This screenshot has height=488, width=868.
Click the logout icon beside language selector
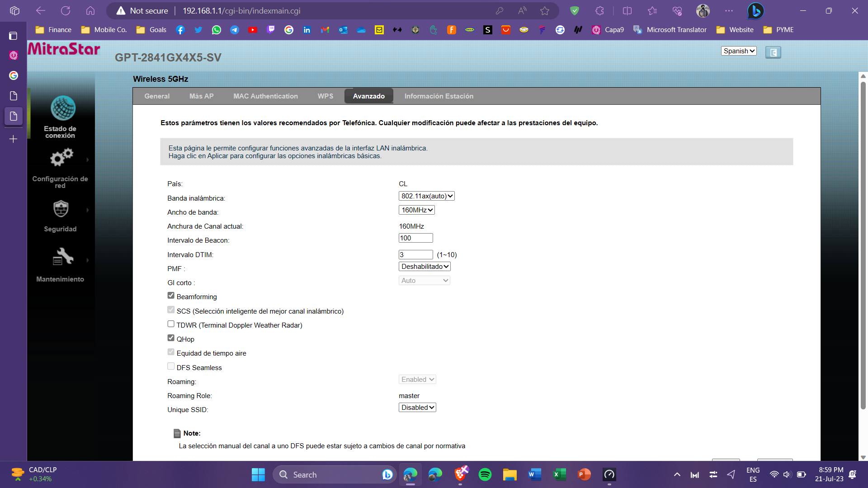point(773,52)
